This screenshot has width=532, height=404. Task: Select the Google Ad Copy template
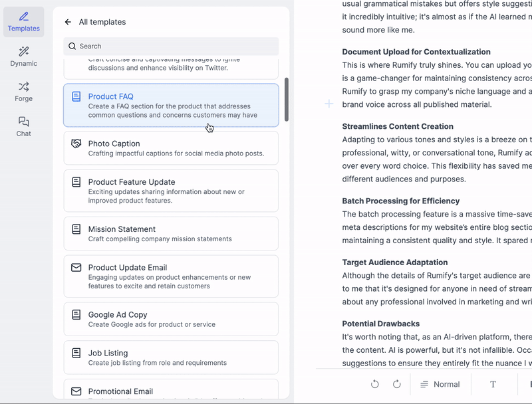pos(171,319)
